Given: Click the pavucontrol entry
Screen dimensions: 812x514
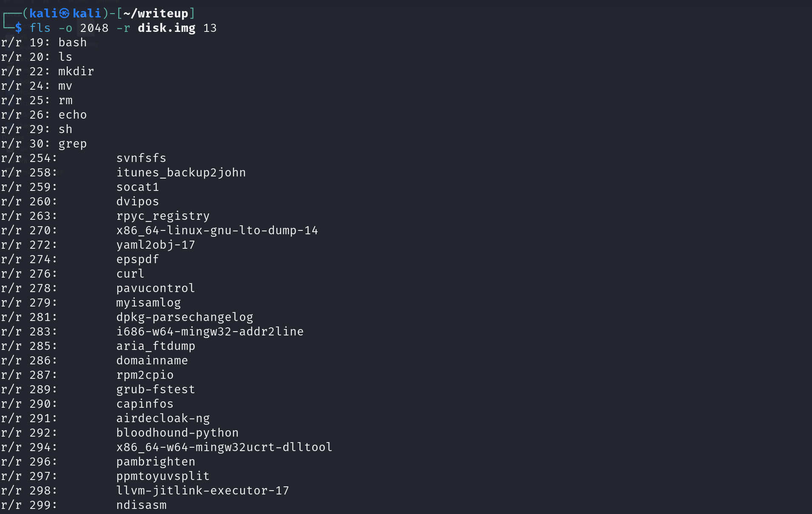Looking at the screenshot, I should point(155,288).
